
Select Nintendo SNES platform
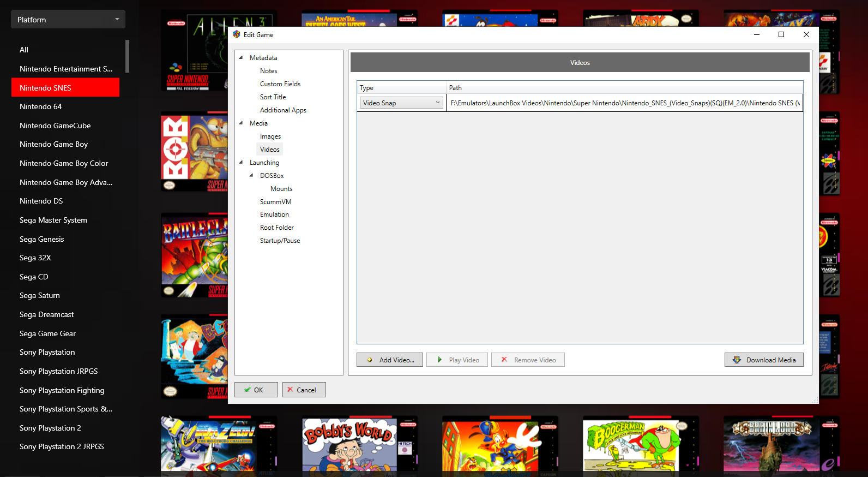pos(65,87)
